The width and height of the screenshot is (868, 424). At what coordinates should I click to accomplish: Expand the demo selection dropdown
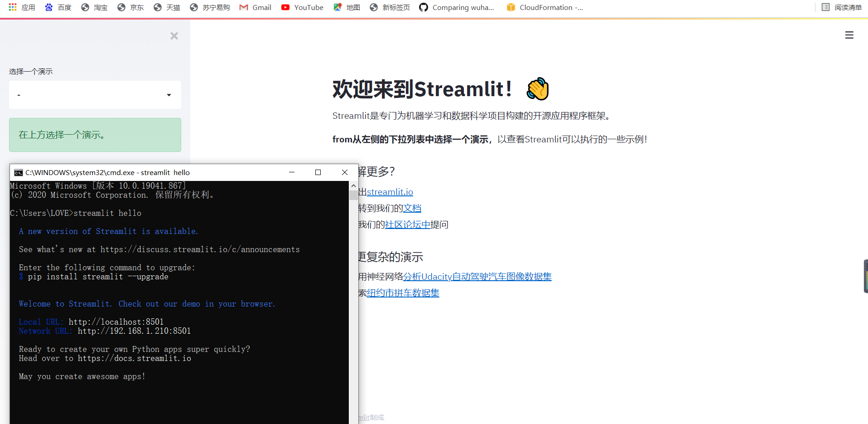(x=95, y=95)
